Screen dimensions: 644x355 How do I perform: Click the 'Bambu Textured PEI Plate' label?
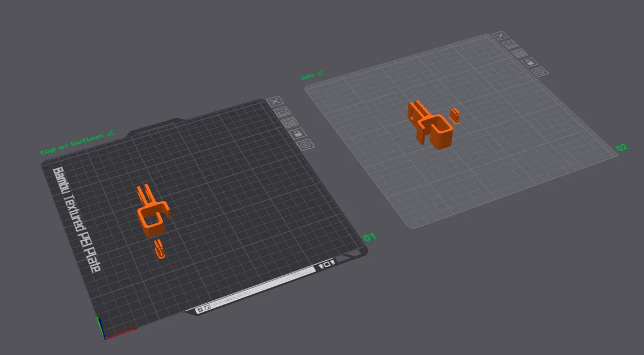coord(76,220)
